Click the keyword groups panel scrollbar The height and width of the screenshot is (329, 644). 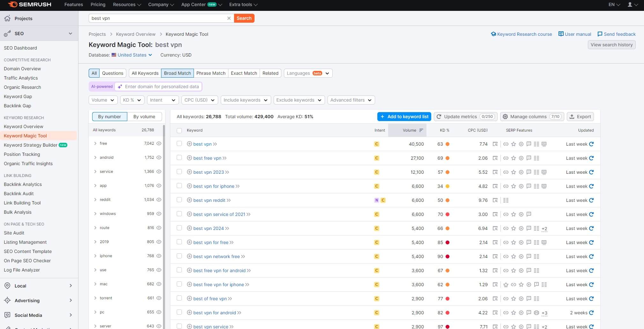(x=164, y=227)
